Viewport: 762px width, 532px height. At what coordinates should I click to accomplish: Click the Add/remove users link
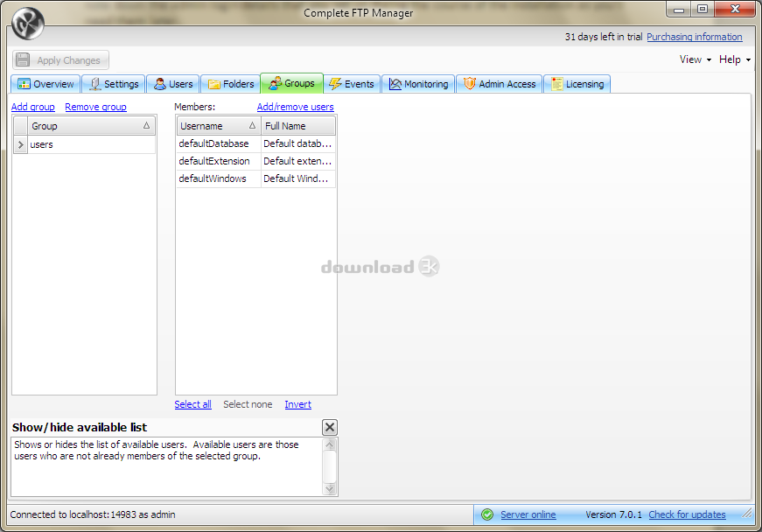pos(296,107)
